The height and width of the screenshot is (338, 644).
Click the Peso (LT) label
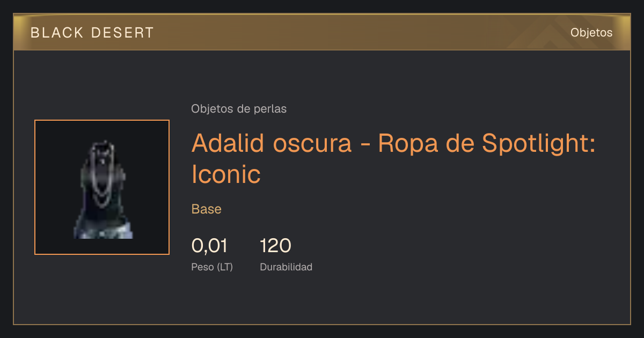(212, 267)
